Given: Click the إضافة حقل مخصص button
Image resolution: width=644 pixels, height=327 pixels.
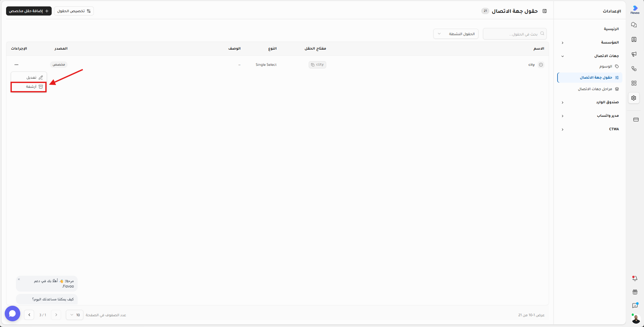Looking at the screenshot, I should pyautogui.click(x=29, y=11).
